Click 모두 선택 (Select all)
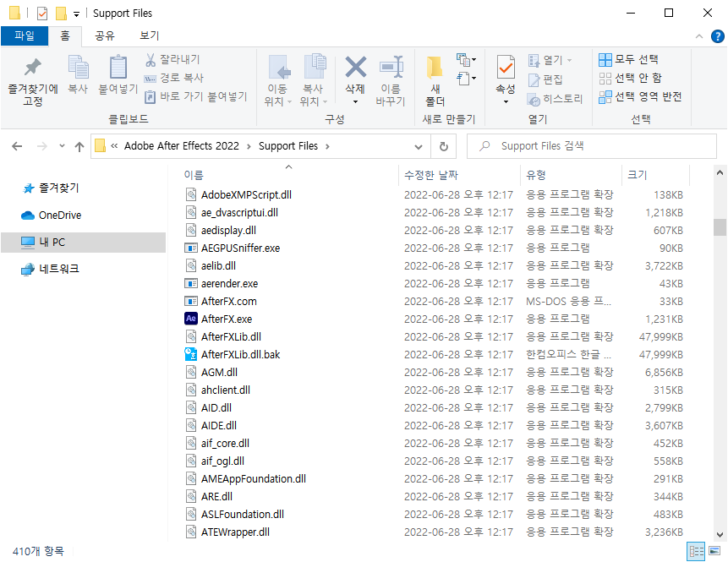 click(x=628, y=59)
